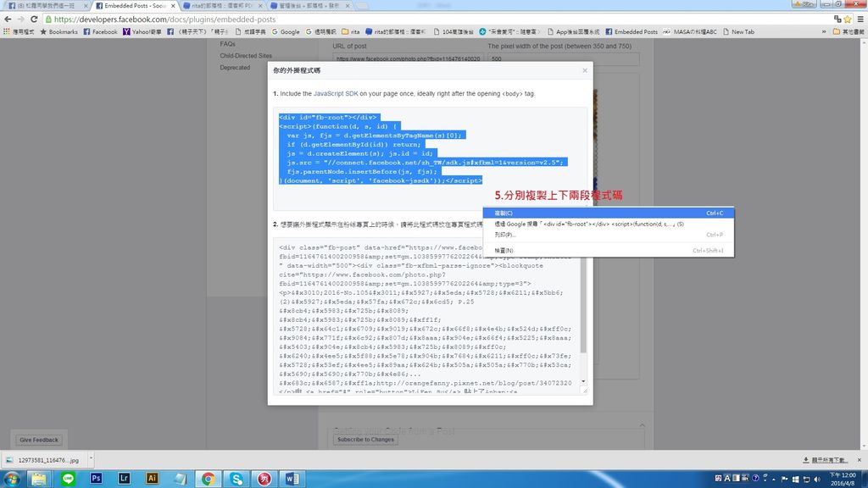Launch Photoshop from the taskbar
The image size is (868, 488).
click(x=97, y=479)
